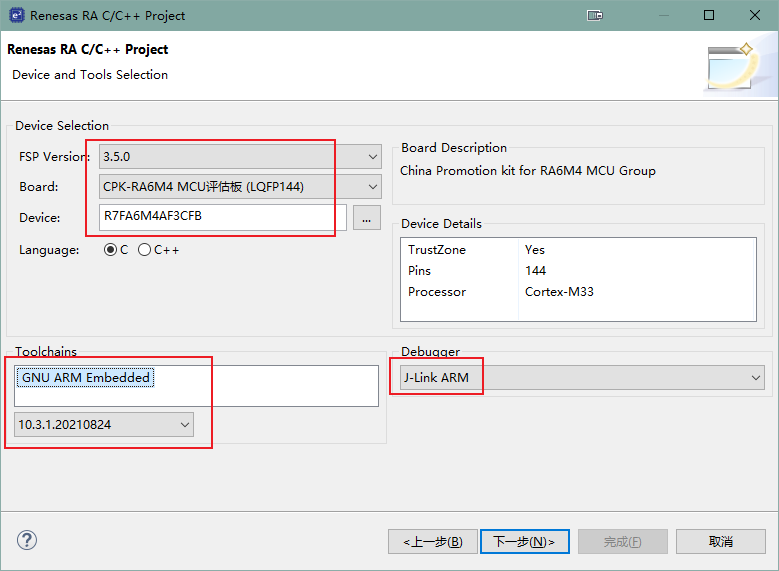
Task: Click the Processor row in Device Details
Action: click(577, 292)
